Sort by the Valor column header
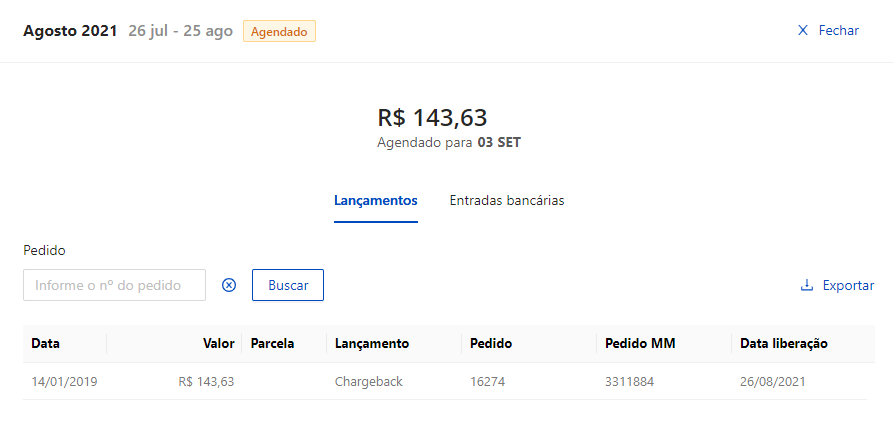Image resolution: width=894 pixels, height=431 pixels. pyautogui.click(x=218, y=343)
